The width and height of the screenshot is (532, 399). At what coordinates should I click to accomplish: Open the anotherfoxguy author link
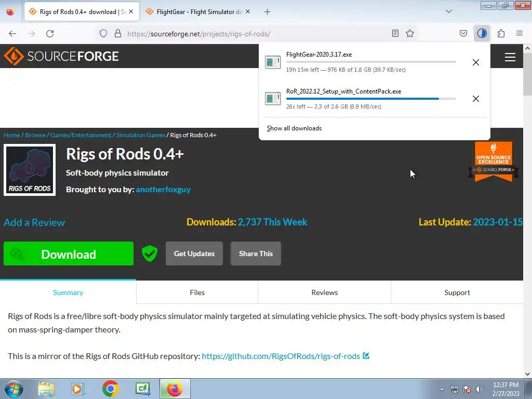click(163, 189)
